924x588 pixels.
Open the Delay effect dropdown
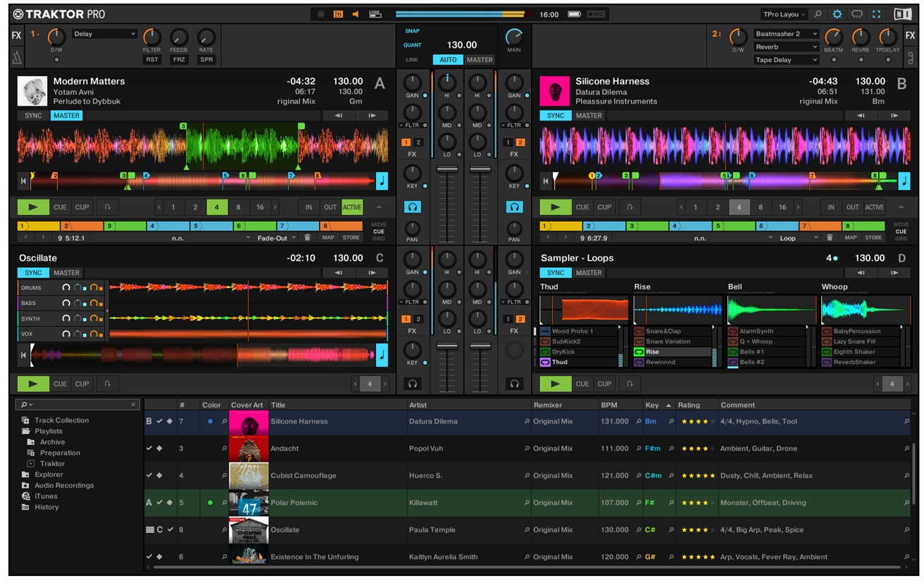pos(104,34)
